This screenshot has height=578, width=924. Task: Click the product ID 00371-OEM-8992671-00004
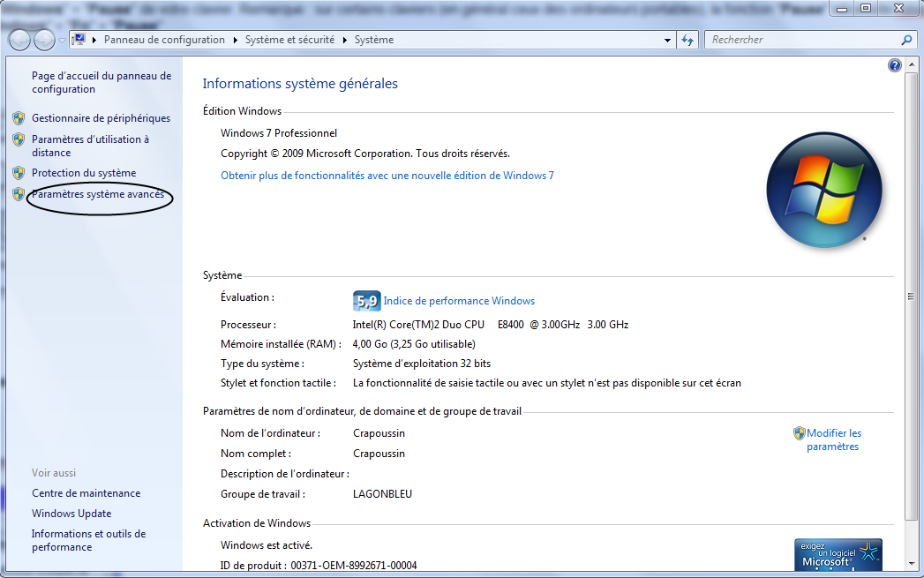click(x=354, y=566)
